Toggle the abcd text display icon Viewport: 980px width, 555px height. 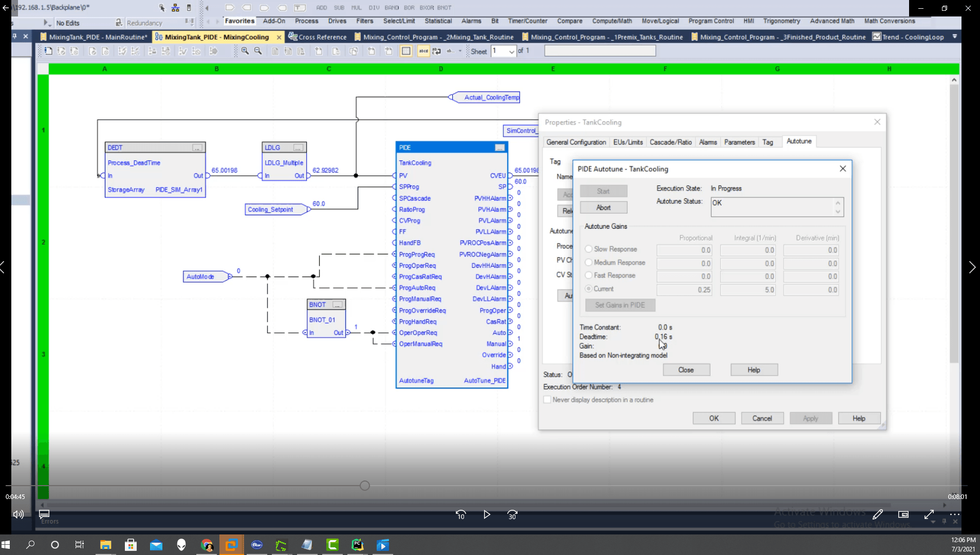point(423,51)
